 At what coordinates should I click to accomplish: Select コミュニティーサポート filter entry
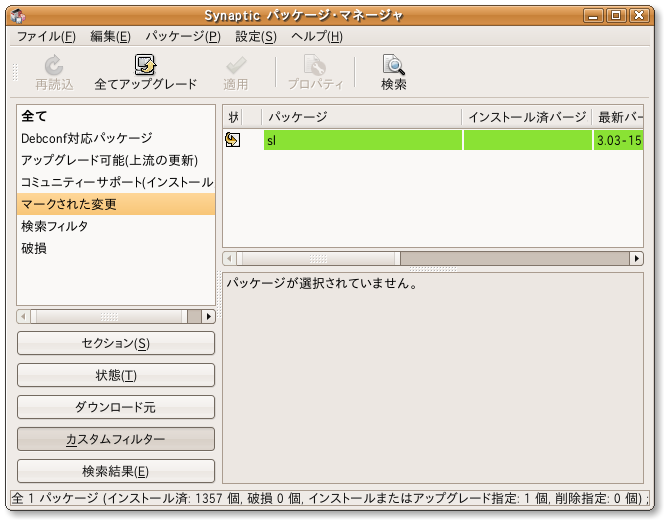pos(116,182)
